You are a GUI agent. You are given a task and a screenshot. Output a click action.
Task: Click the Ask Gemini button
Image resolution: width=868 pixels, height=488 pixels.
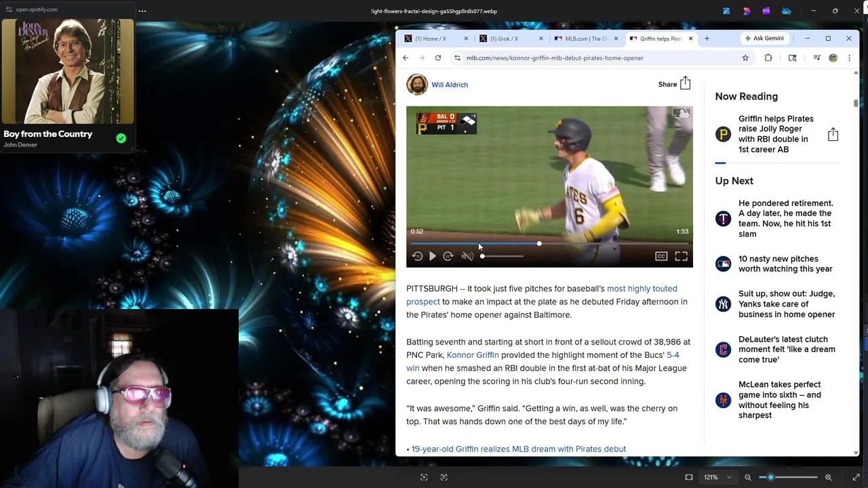pos(764,39)
